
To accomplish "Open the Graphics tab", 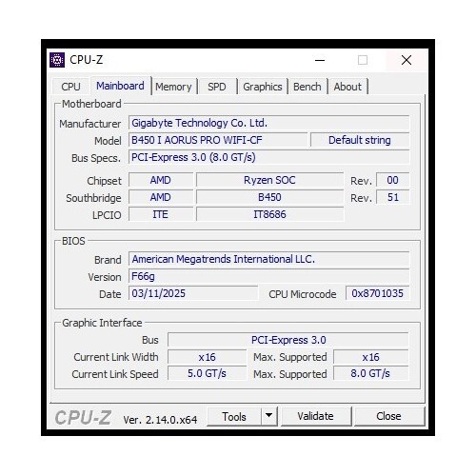I will coord(263,87).
